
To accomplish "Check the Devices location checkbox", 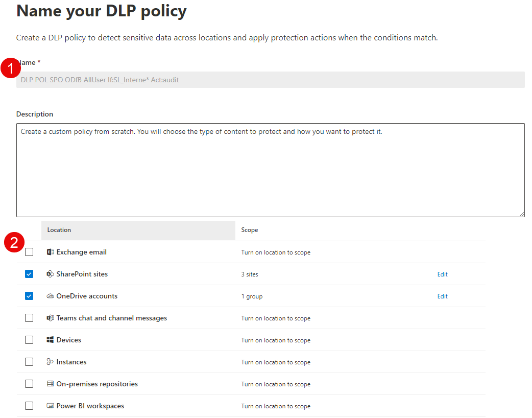I will coord(29,340).
